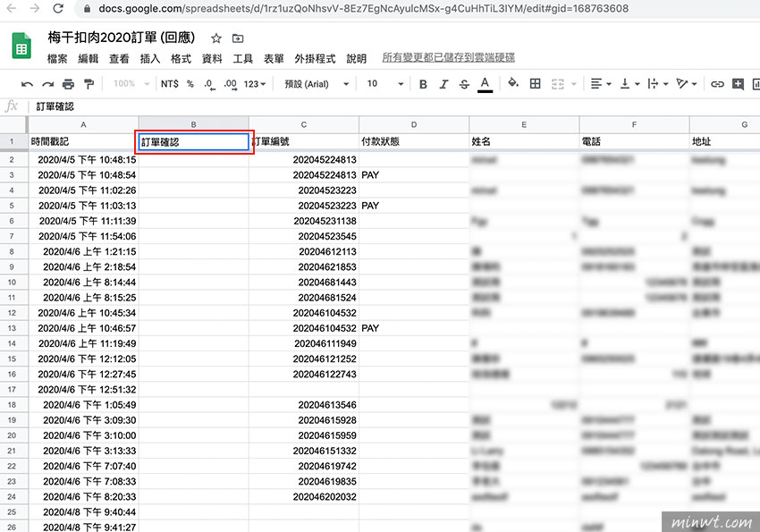Format as NT$ currency
This screenshot has height=532, width=760.
(170, 84)
